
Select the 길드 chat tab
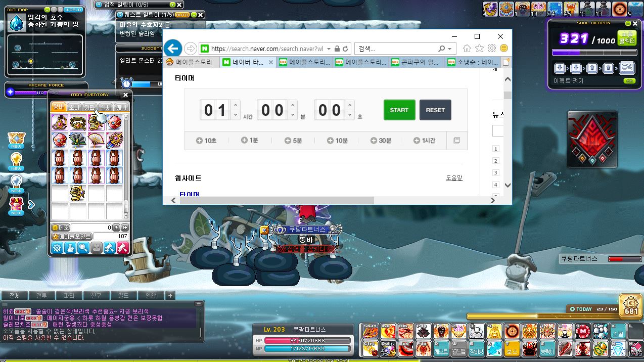click(123, 296)
